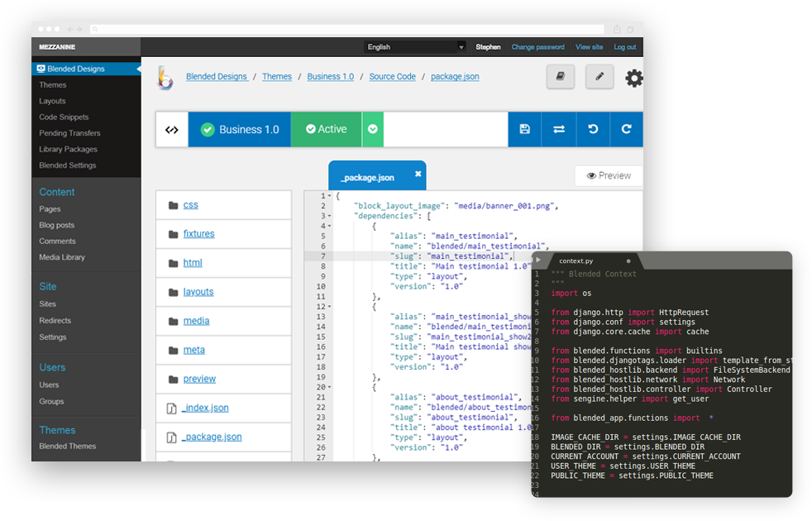Collapse the code fold arrow on line 3

pyautogui.click(x=330, y=216)
